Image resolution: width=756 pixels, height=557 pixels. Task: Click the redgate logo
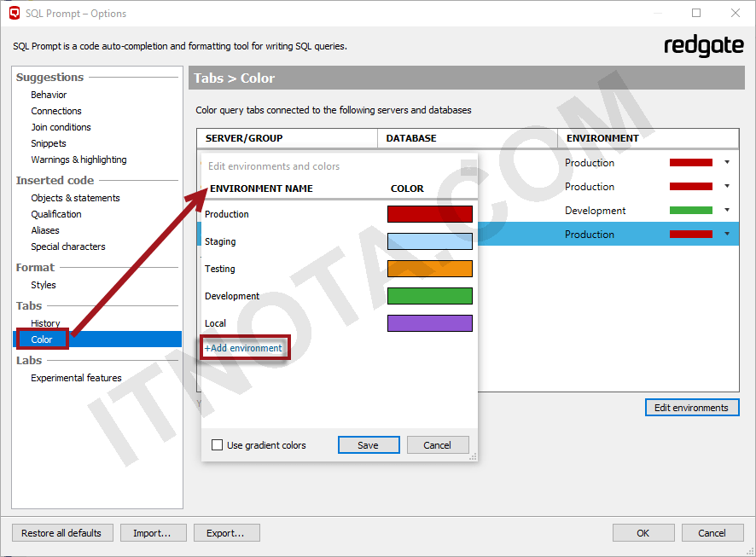703,46
